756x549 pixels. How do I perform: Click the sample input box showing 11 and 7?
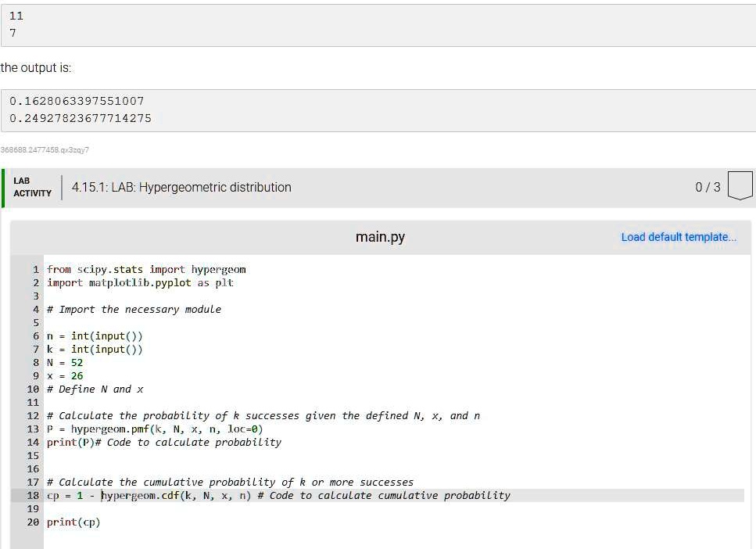[378, 25]
